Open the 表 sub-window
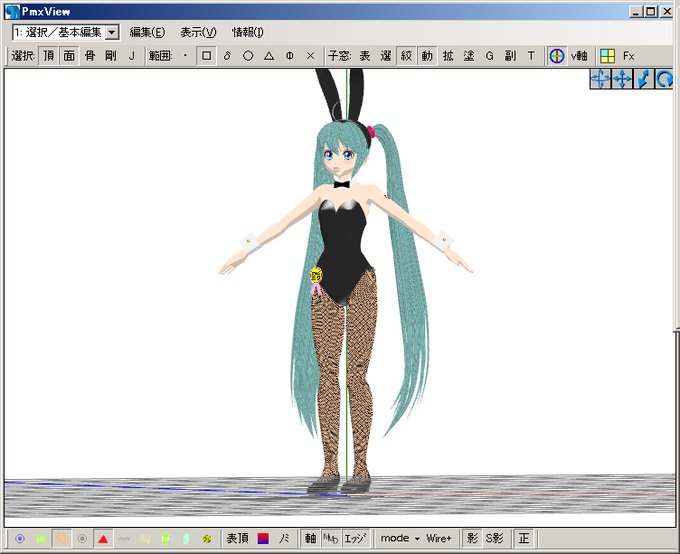This screenshot has width=680, height=554. pyautogui.click(x=365, y=56)
